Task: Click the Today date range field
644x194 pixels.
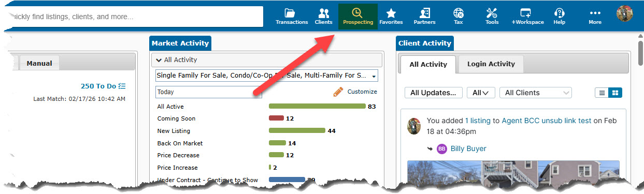Action: 209,92
